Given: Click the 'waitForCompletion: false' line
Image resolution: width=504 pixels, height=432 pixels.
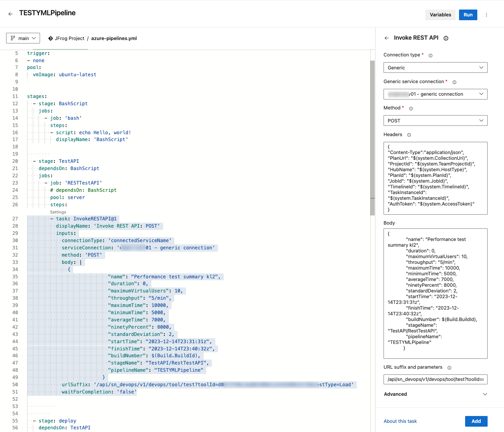Looking at the screenshot, I should click(x=99, y=392).
